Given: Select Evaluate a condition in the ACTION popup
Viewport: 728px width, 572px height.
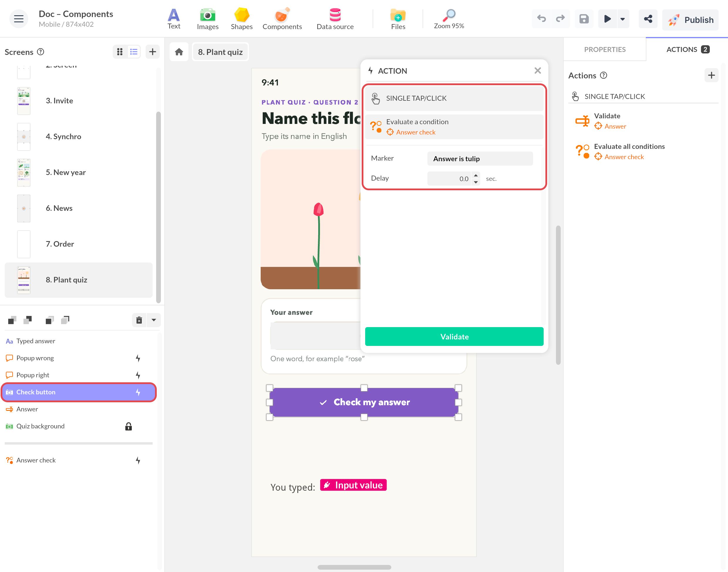Looking at the screenshot, I should [454, 127].
